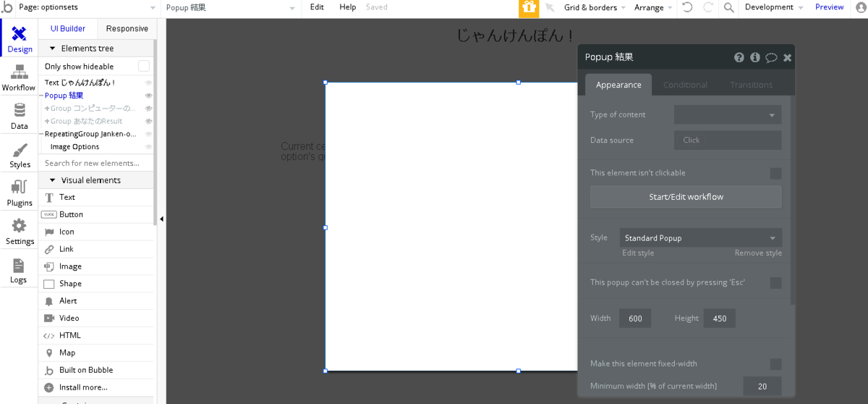Open the Styles section
868x404 pixels.
[20, 155]
